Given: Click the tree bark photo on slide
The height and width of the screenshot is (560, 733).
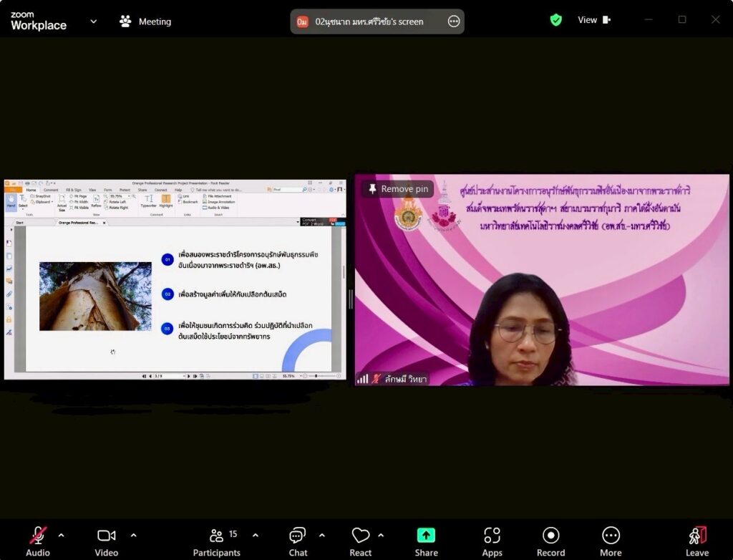Looking at the screenshot, I should (x=95, y=296).
